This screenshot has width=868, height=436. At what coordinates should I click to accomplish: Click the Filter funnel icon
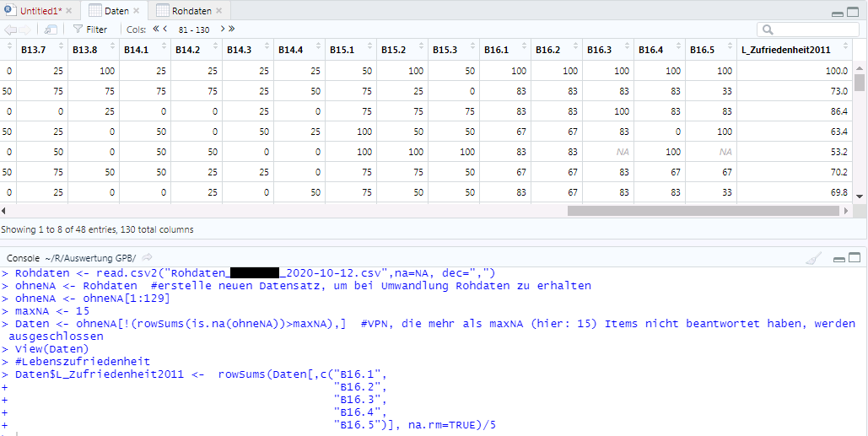pyautogui.click(x=78, y=30)
